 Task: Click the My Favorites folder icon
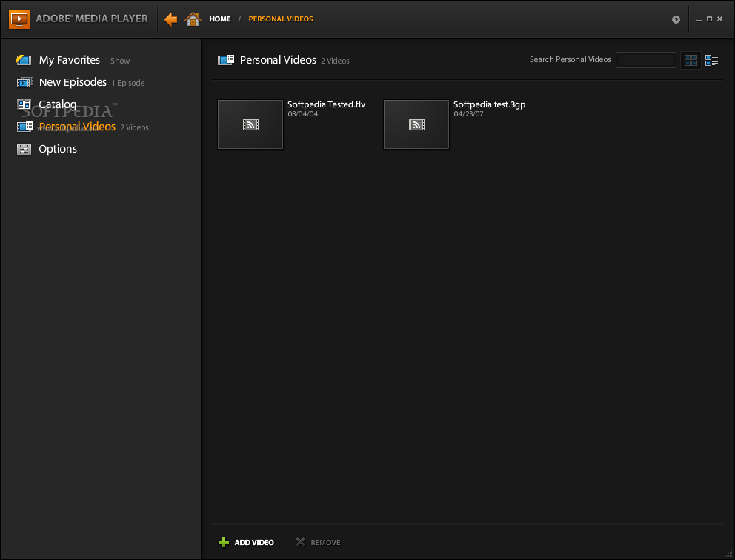tap(24, 60)
